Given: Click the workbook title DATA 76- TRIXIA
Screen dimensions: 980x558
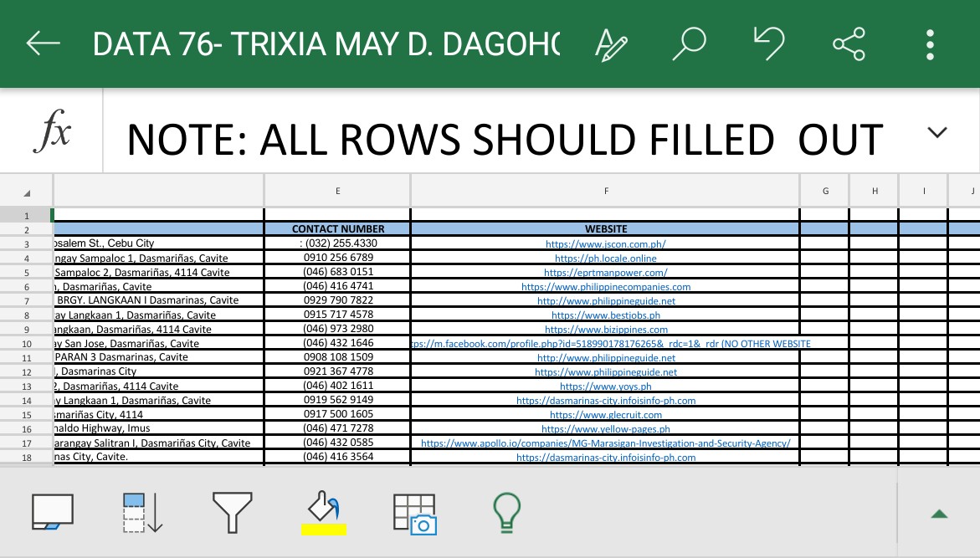Looking at the screenshot, I should pyautogui.click(x=326, y=44).
